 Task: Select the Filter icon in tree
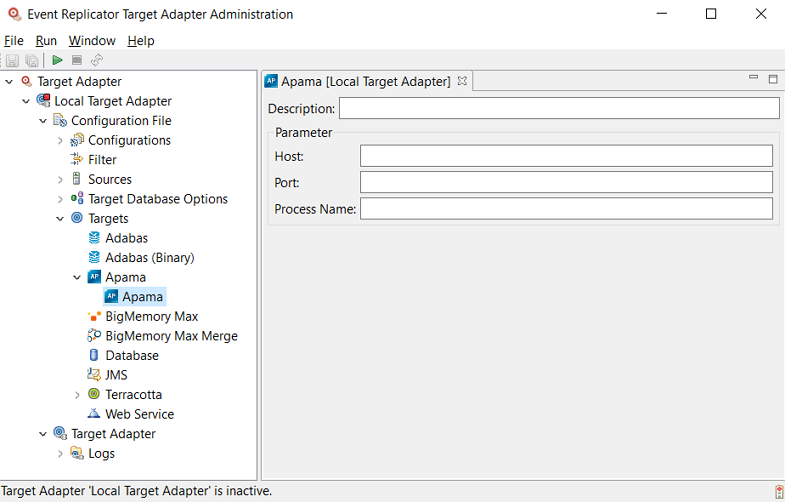click(77, 160)
